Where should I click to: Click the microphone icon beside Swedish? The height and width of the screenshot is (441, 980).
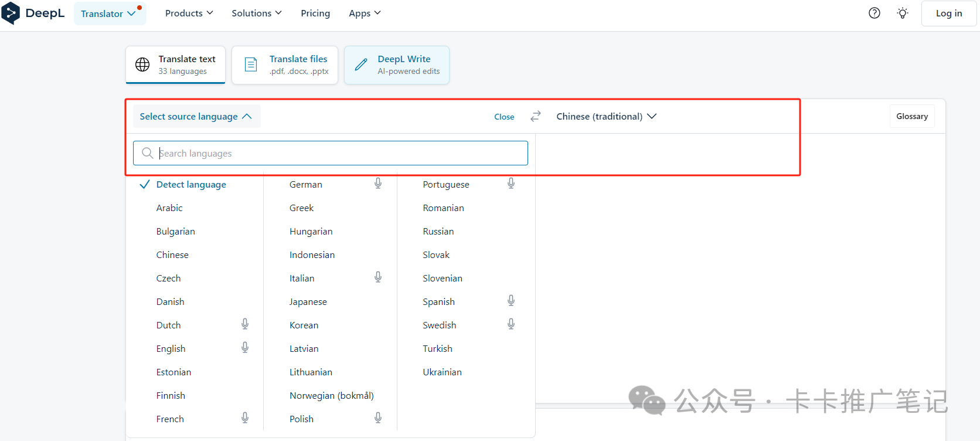(x=511, y=324)
